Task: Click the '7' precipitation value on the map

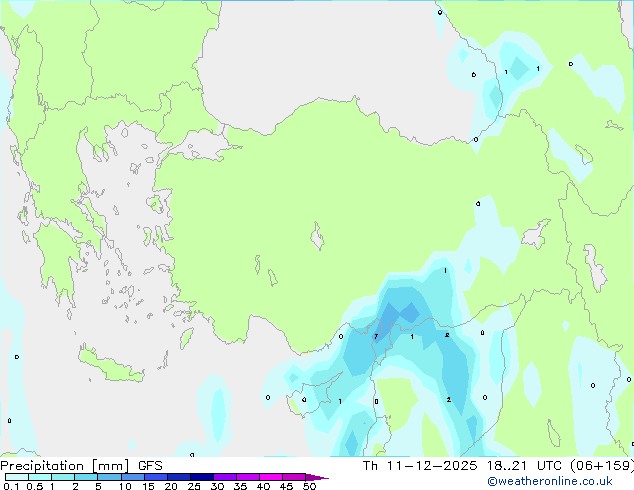Action: (376, 336)
